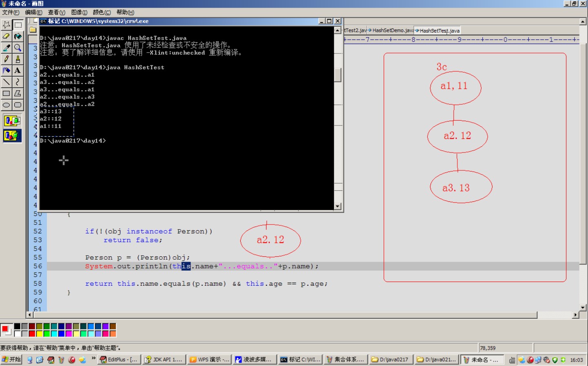
Task: Choose the Pencil tool
Action: point(7,59)
